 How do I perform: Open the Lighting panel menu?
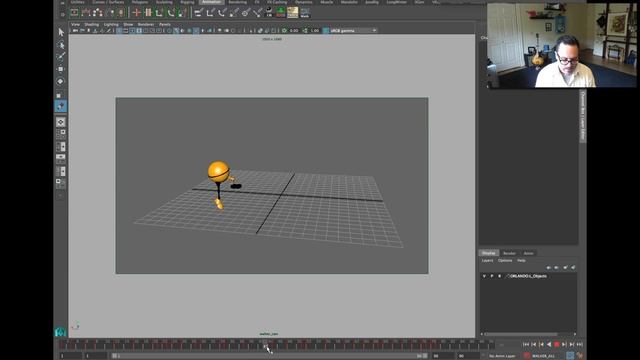click(x=111, y=24)
